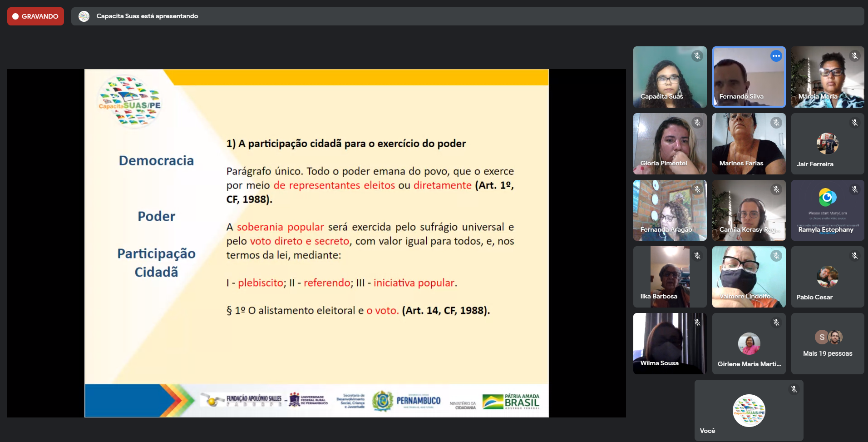Image resolution: width=868 pixels, height=442 pixels.
Task: Click the presentation banner Capacita Suas está apresentando
Action: point(147,16)
